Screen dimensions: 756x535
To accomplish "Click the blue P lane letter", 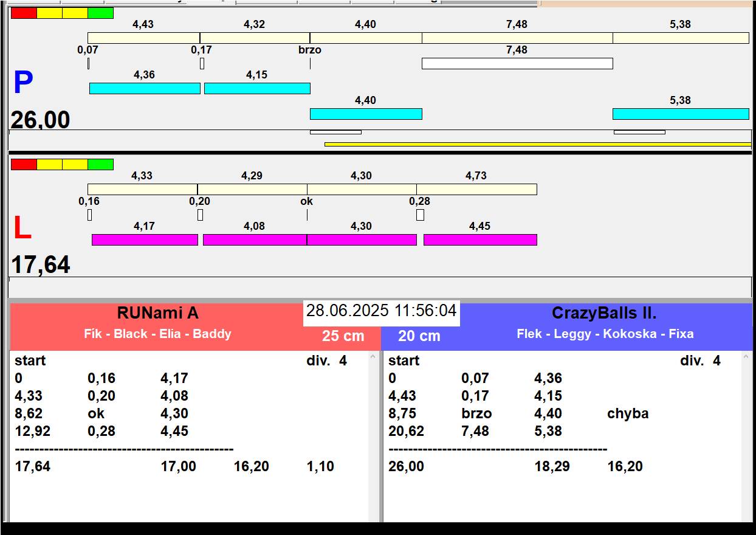I will [22, 83].
